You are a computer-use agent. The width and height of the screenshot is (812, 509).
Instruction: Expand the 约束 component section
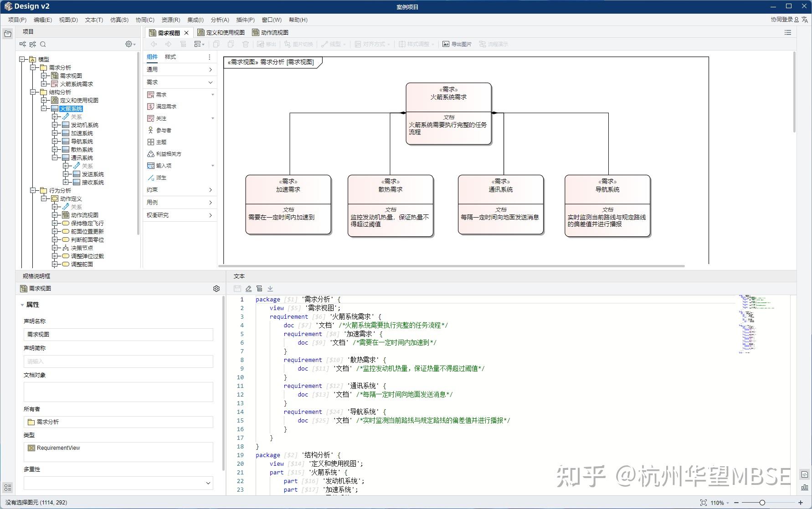[180, 190]
